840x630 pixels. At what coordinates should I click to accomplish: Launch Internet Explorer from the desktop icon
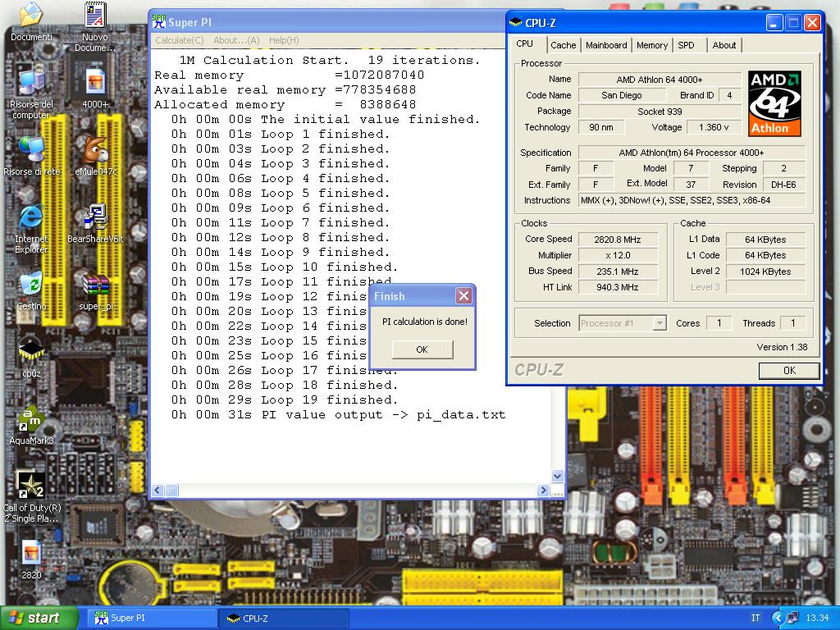tap(31, 217)
